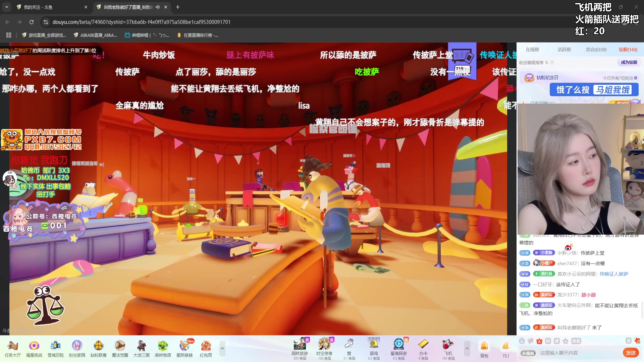Open a new browser tab
Screen dimensions: 644x362
178,7
